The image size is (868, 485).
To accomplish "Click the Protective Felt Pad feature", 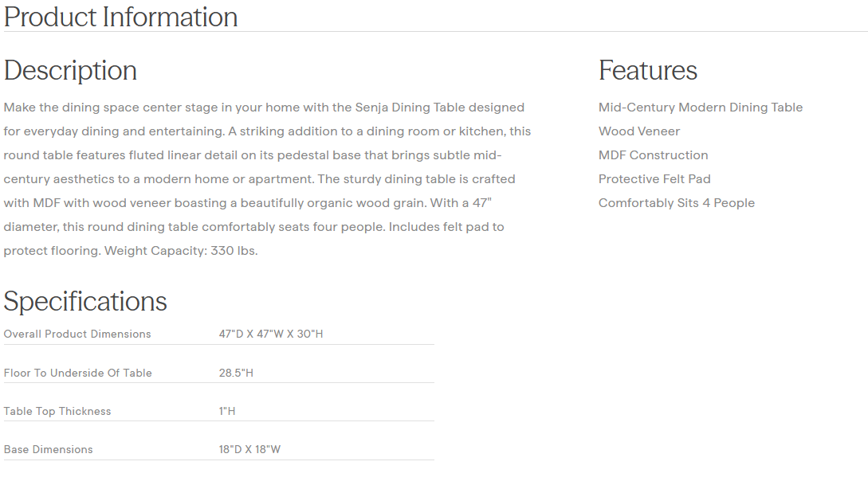I will click(654, 179).
